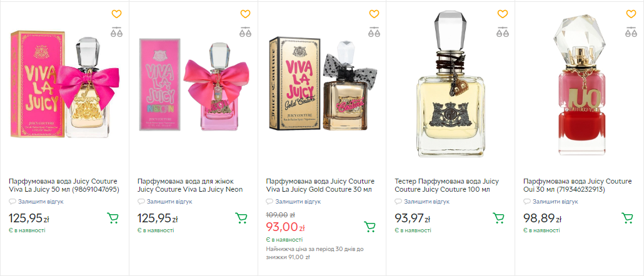644x276 pixels.
Task: Add Gold Couture perfume to comparison list
Action: [x=374, y=33]
